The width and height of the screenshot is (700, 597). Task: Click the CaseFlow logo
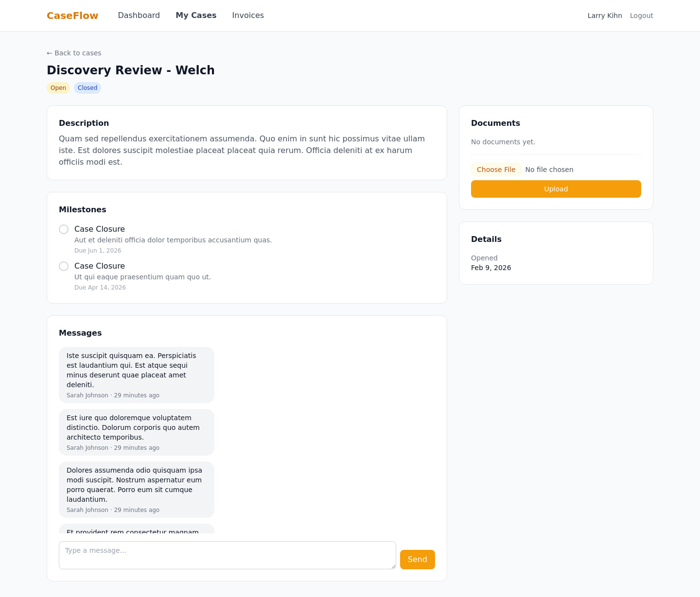pyautogui.click(x=72, y=15)
